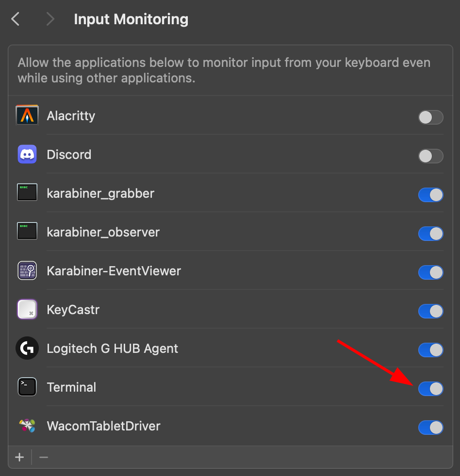Image resolution: width=460 pixels, height=476 pixels.
Task: Click the KeyCastr app icon
Action: tap(27, 309)
